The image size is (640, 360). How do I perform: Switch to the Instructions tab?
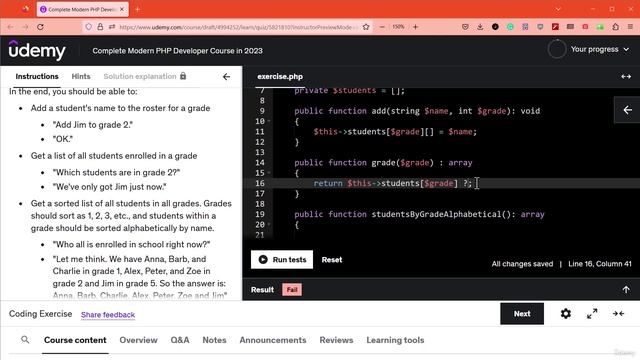pos(37,76)
